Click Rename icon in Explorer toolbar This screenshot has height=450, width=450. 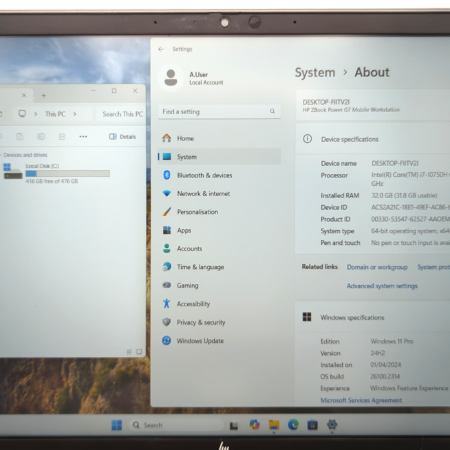[41, 136]
